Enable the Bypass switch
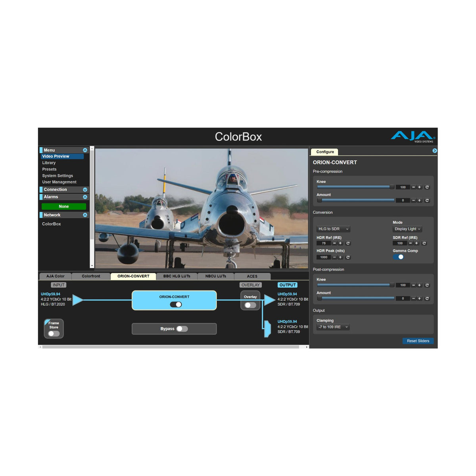 pos(182,329)
